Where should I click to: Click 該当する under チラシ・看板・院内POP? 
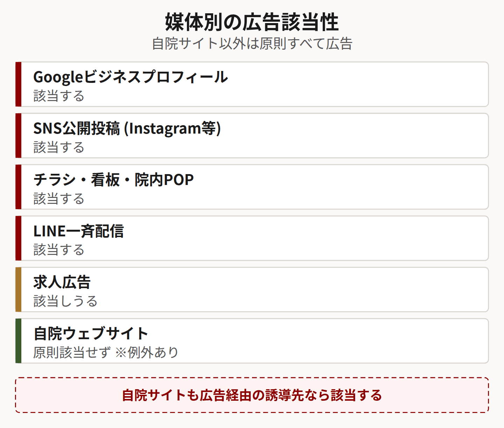coord(59,199)
